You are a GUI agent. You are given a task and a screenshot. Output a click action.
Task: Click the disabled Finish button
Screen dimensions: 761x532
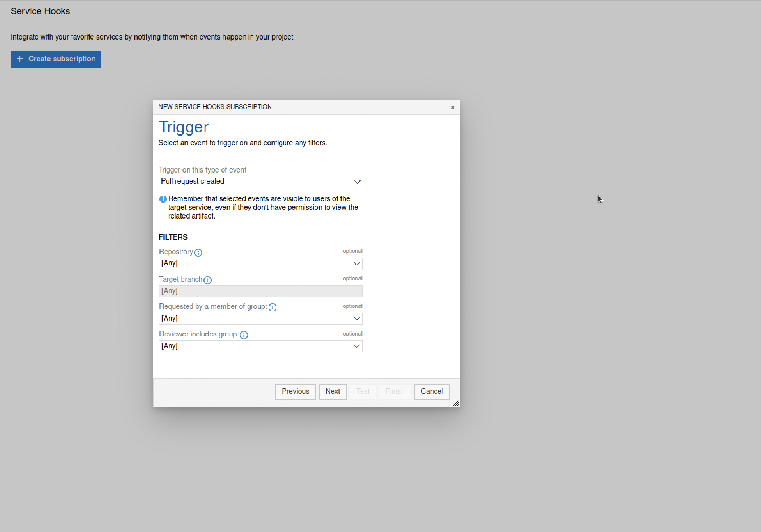[x=395, y=391]
